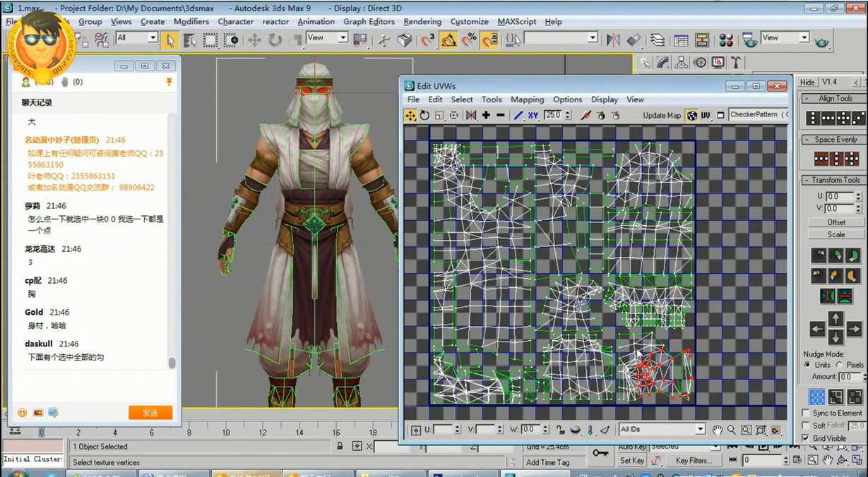Image resolution: width=868 pixels, height=477 pixels.
Task: Select the Pixels nudge mode radio button
Action: click(x=839, y=365)
